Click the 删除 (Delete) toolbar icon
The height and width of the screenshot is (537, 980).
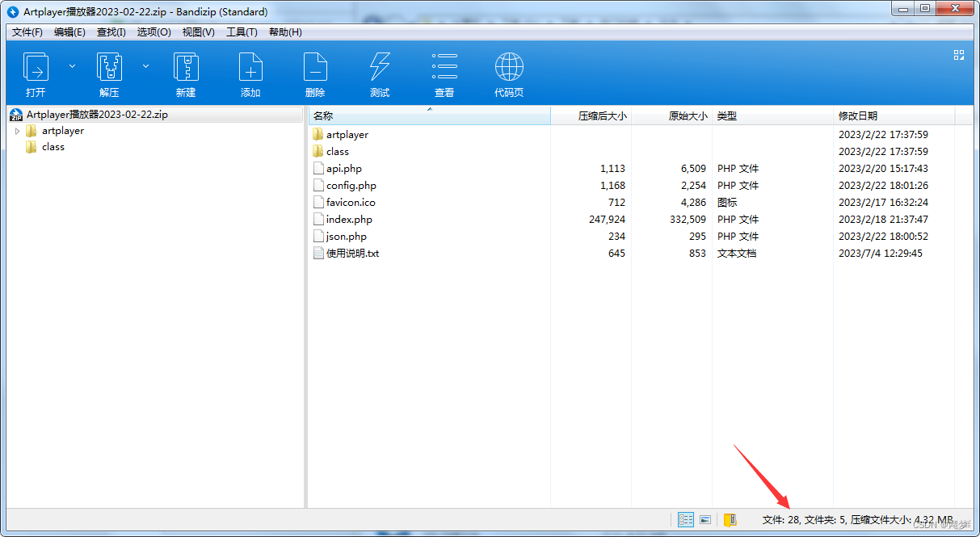[315, 66]
